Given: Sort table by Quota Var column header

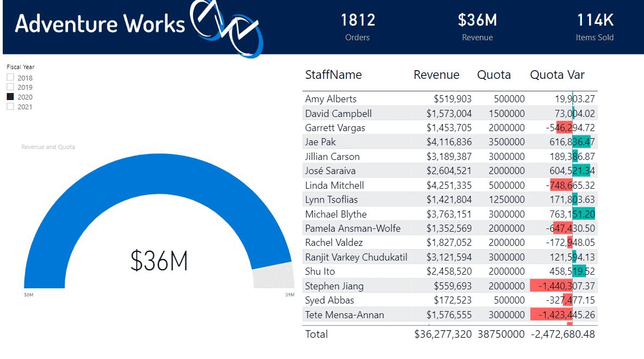Looking at the screenshot, I should [557, 75].
